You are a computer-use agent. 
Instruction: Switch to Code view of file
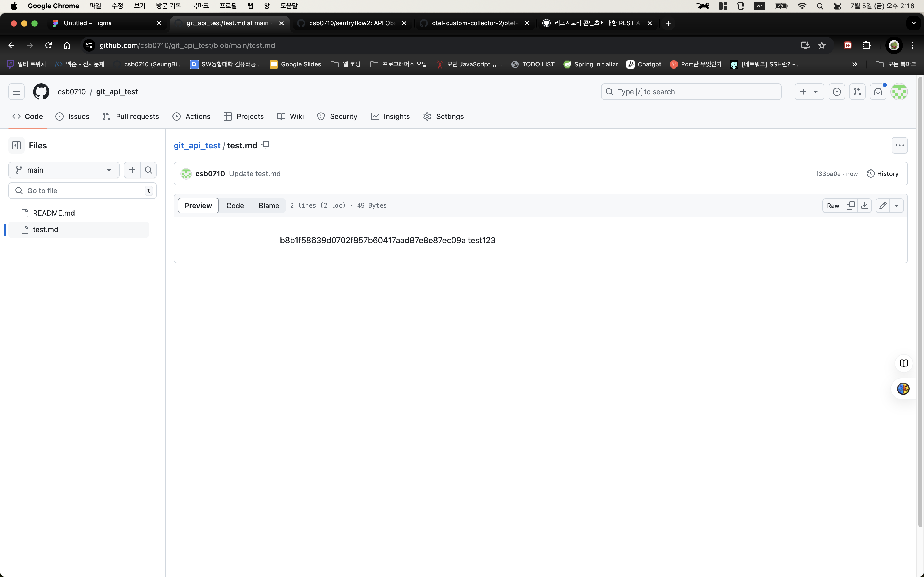235,206
